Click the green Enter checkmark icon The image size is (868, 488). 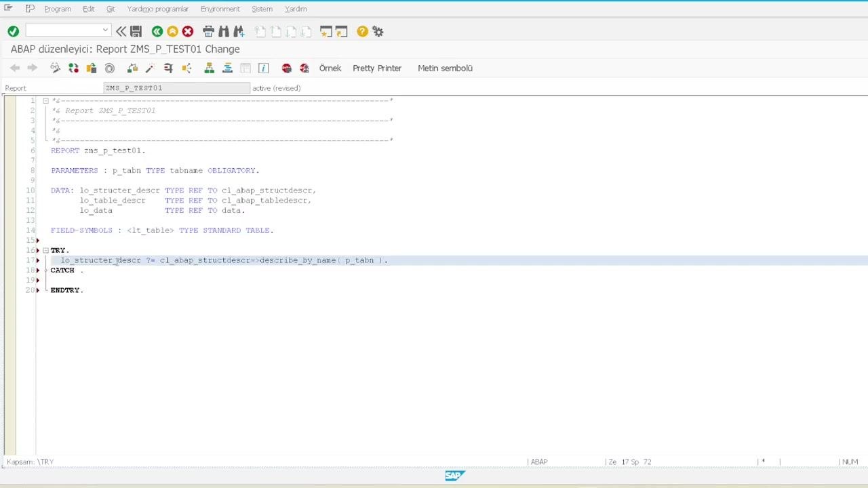(x=13, y=31)
